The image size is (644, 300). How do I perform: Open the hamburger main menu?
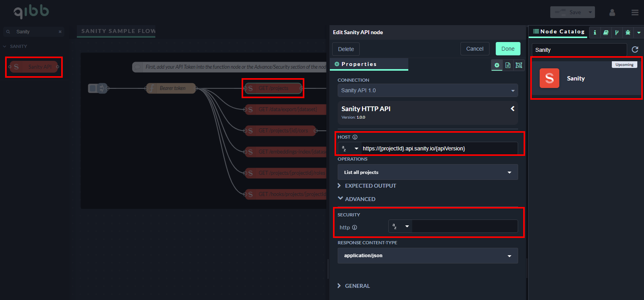coord(635,13)
